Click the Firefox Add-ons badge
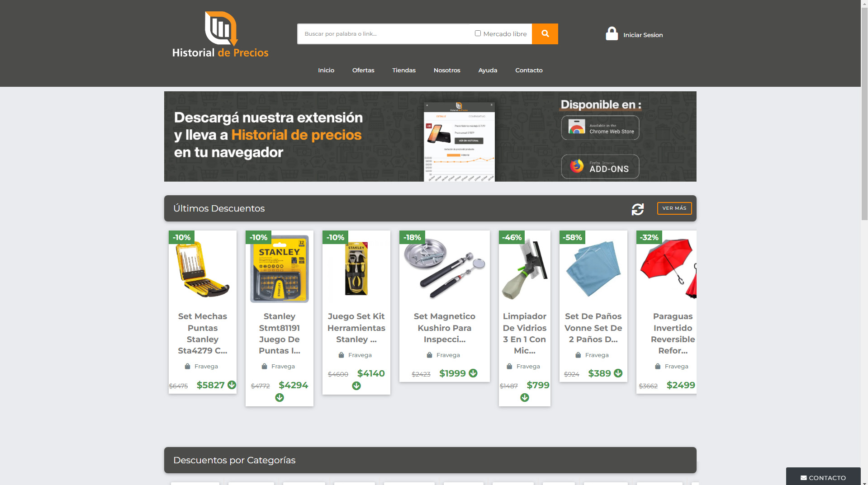This screenshot has height=485, width=868. tap(600, 167)
